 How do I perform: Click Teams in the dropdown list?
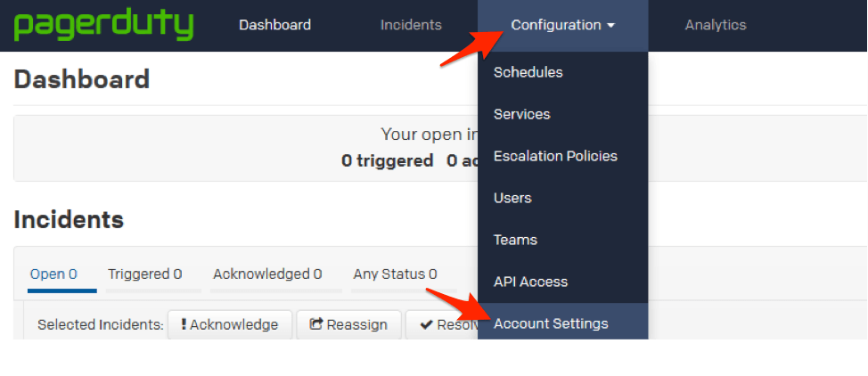tap(515, 240)
